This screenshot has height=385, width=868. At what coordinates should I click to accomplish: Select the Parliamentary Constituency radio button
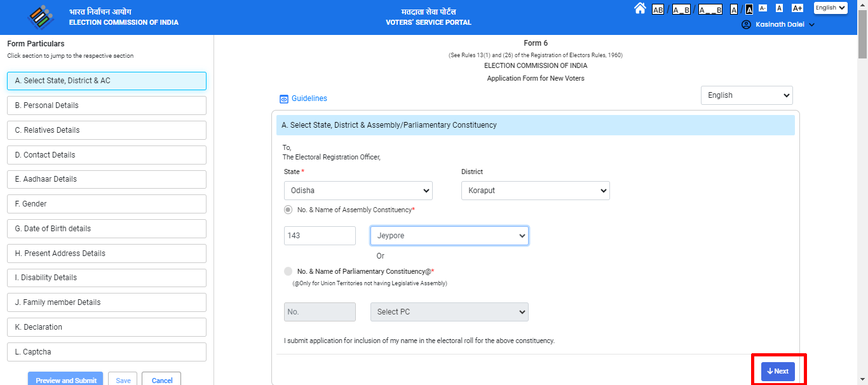[287, 271]
